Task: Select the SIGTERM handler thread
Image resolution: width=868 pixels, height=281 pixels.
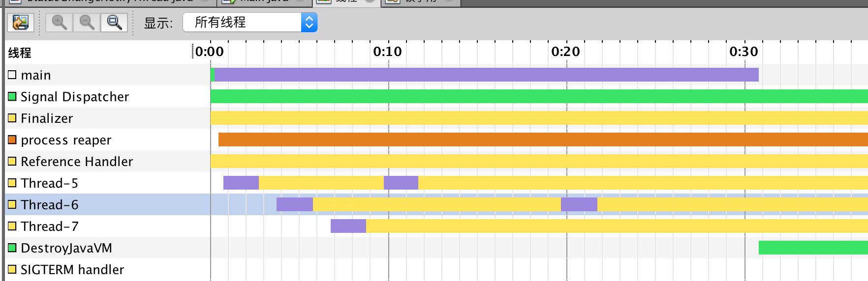Action: click(72, 269)
